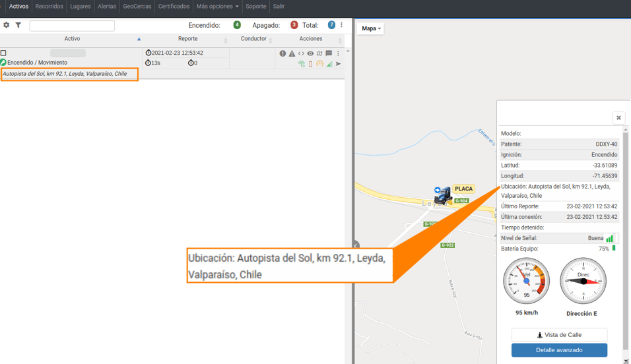631x364 pixels.
Task: Check the asset row checkbox
Action: [x=3, y=53]
